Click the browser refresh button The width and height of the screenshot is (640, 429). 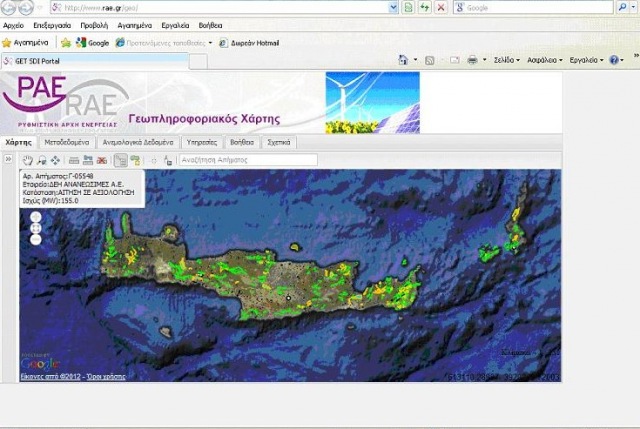coord(425,7)
